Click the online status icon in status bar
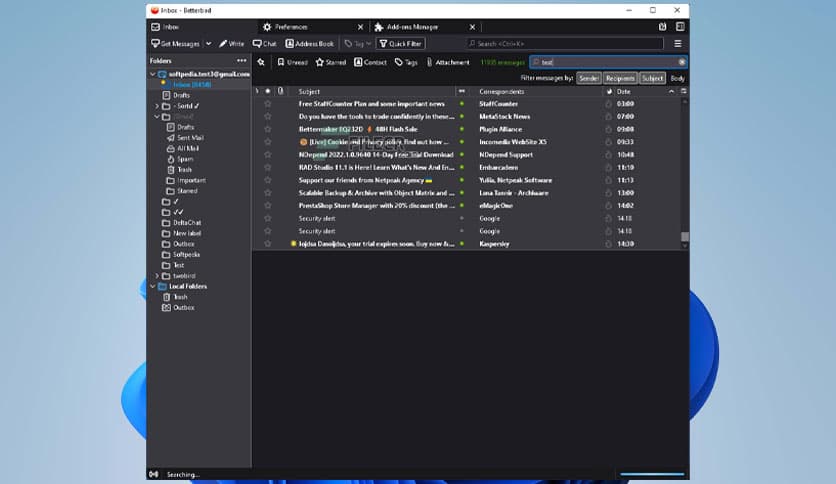This screenshot has height=484, width=836. click(154, 474)
